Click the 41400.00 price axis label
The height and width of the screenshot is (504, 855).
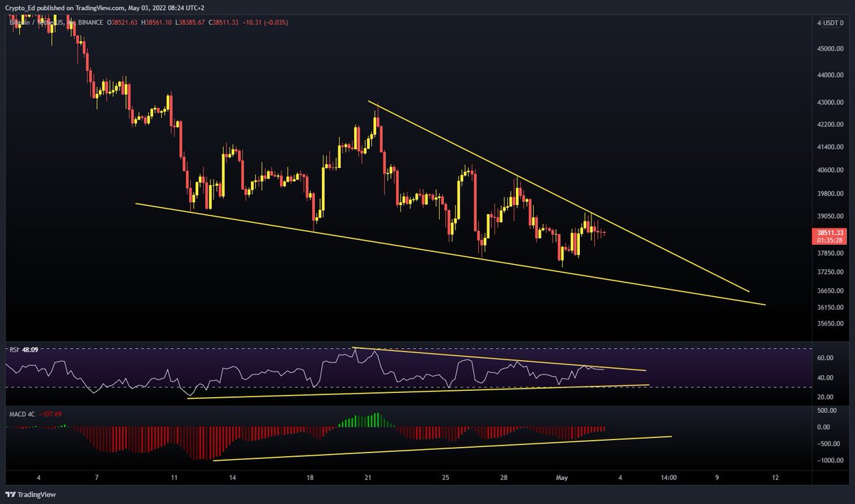point(831,147)
